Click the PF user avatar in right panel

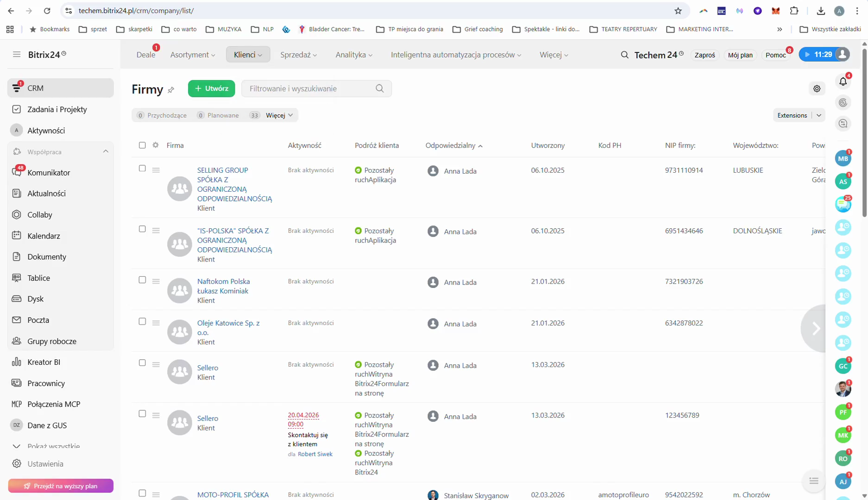click(843, 412)
